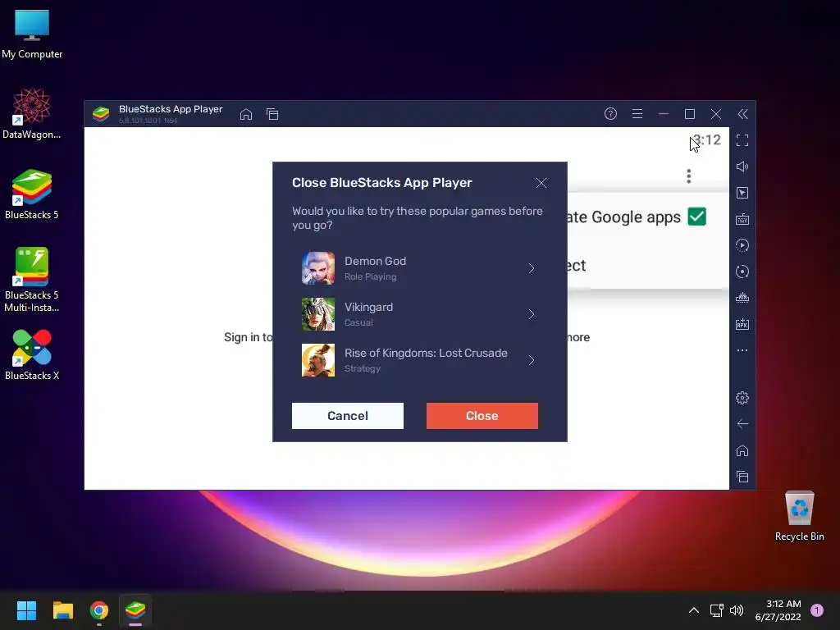Viewport: 840px width, 630px height.
Task: Open the memory trim icon in sidebar
Action: tap(742, 298)
